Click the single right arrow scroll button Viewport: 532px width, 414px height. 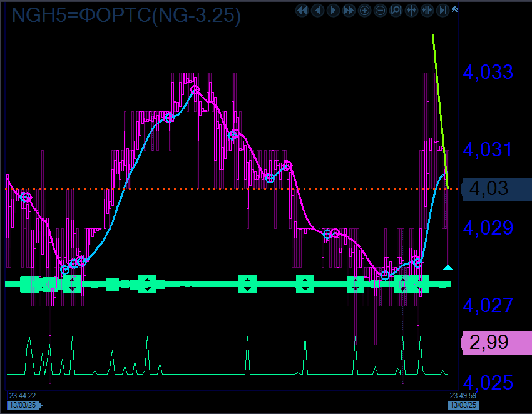333,10
